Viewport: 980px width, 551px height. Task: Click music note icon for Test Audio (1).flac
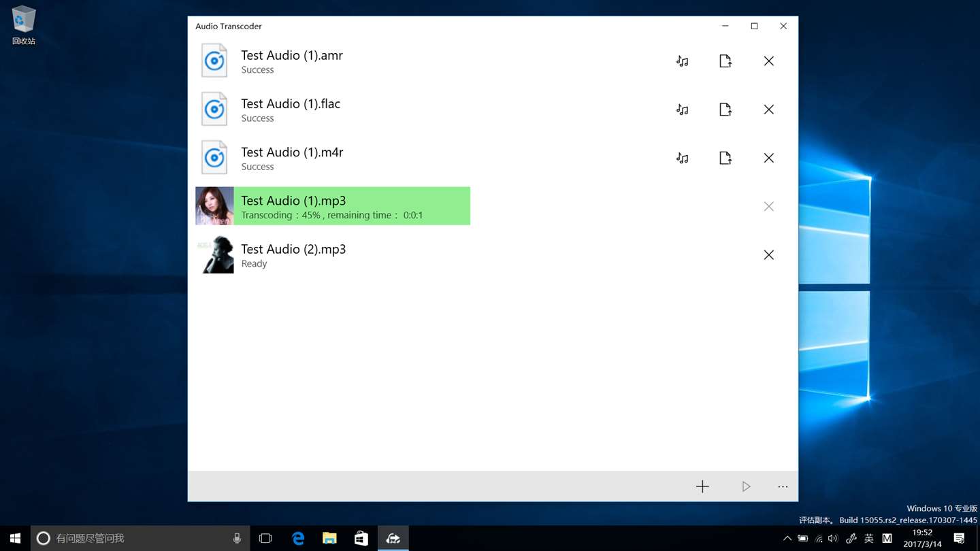click(x=682, y=110)
